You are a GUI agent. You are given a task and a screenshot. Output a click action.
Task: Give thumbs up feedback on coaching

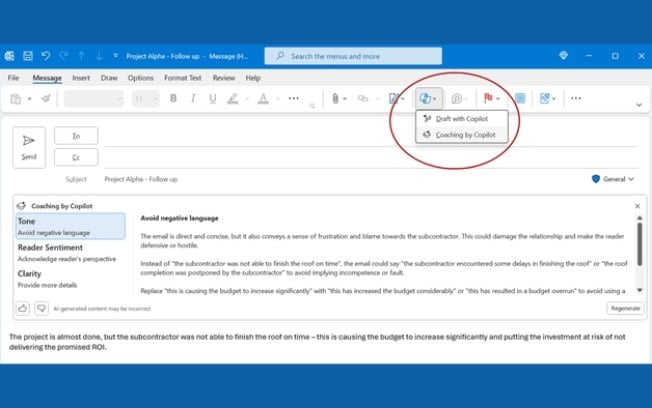coord(22,308)
